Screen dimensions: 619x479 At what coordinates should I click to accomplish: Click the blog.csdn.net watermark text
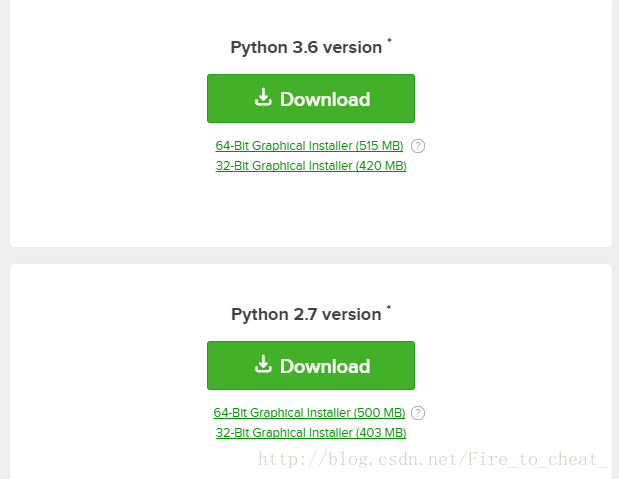tap(432, 459)
